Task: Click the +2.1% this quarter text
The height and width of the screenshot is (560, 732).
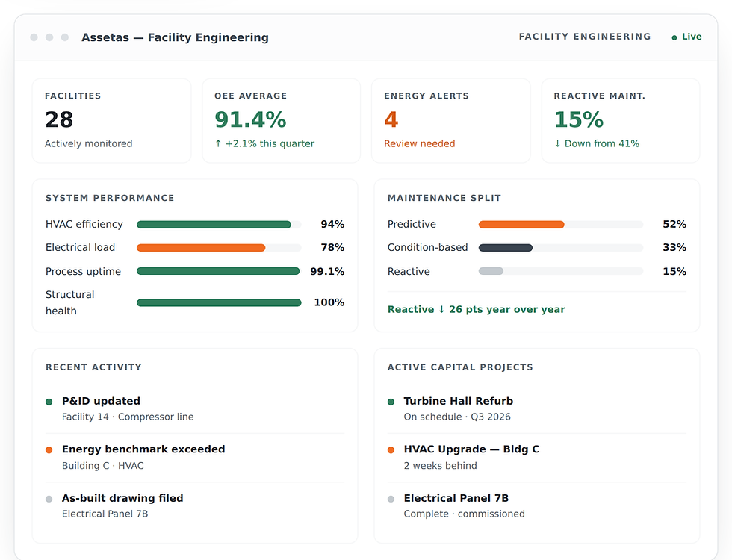Action: [x=264, y=143]
